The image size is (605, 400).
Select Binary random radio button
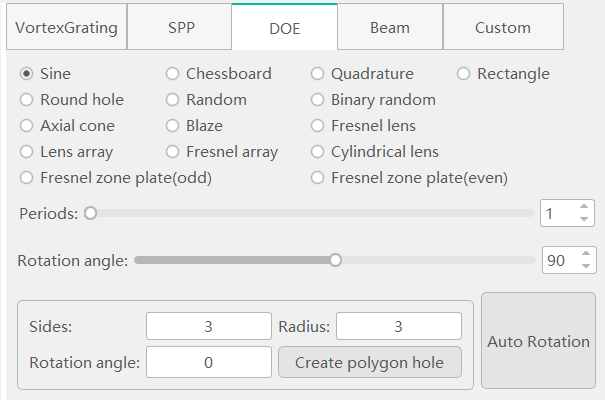[x=373, y=100]
